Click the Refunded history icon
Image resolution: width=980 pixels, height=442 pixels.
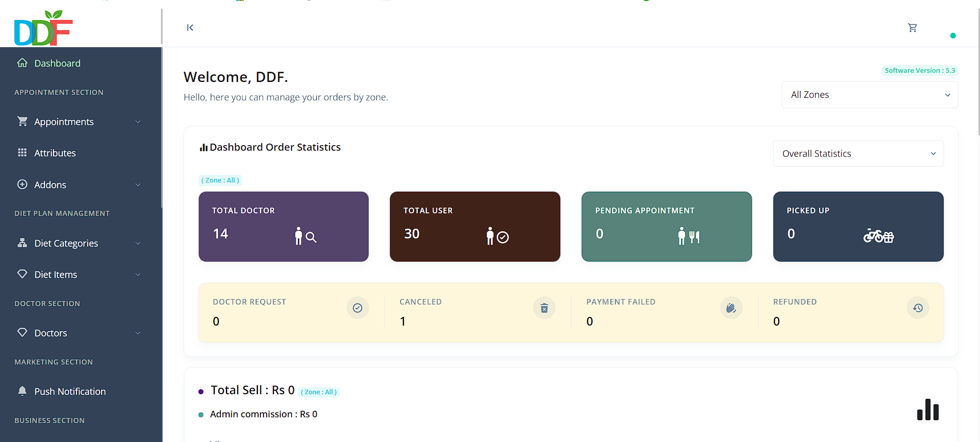pos(917,308)
